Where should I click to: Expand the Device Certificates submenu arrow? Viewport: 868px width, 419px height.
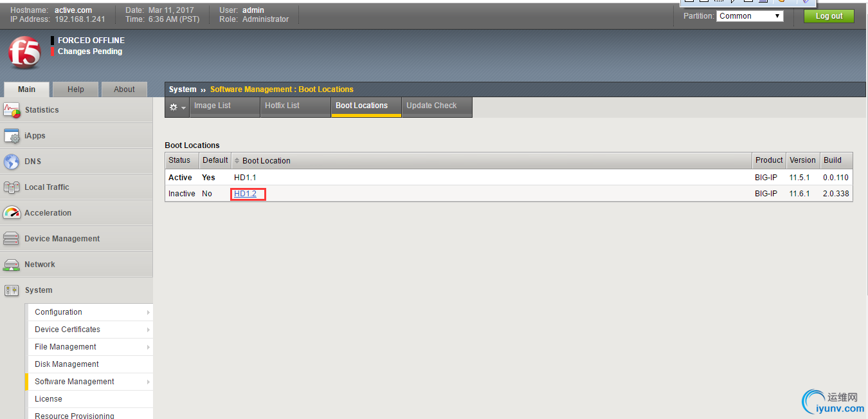pos(149,330)
